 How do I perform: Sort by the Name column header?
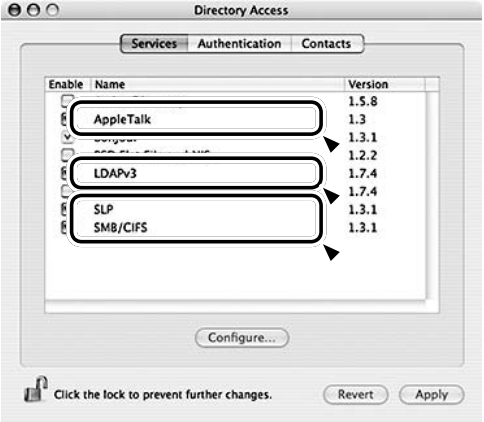coord(217,84)
